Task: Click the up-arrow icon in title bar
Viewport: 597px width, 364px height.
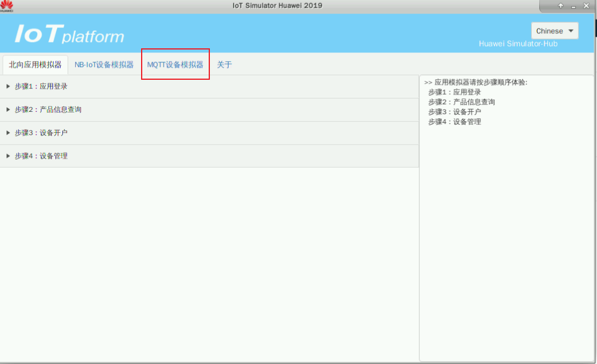Action: pyautogui.click(x=561, y=6)
